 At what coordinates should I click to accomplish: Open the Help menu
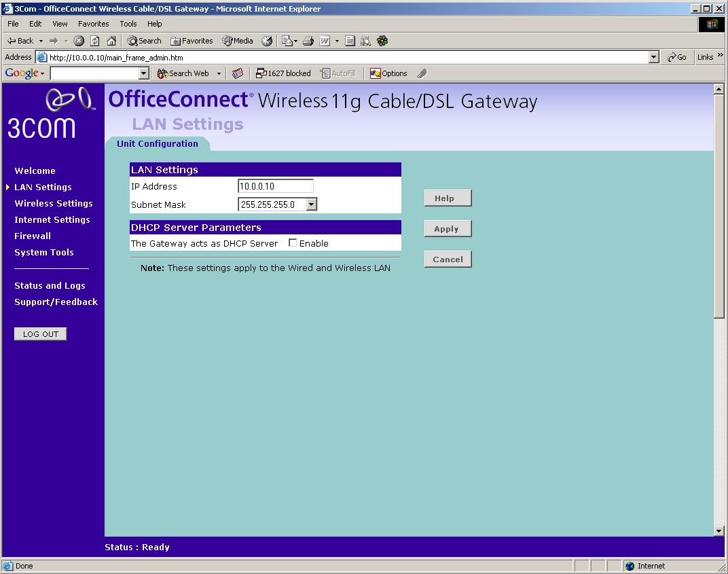[x=155, y=24]
